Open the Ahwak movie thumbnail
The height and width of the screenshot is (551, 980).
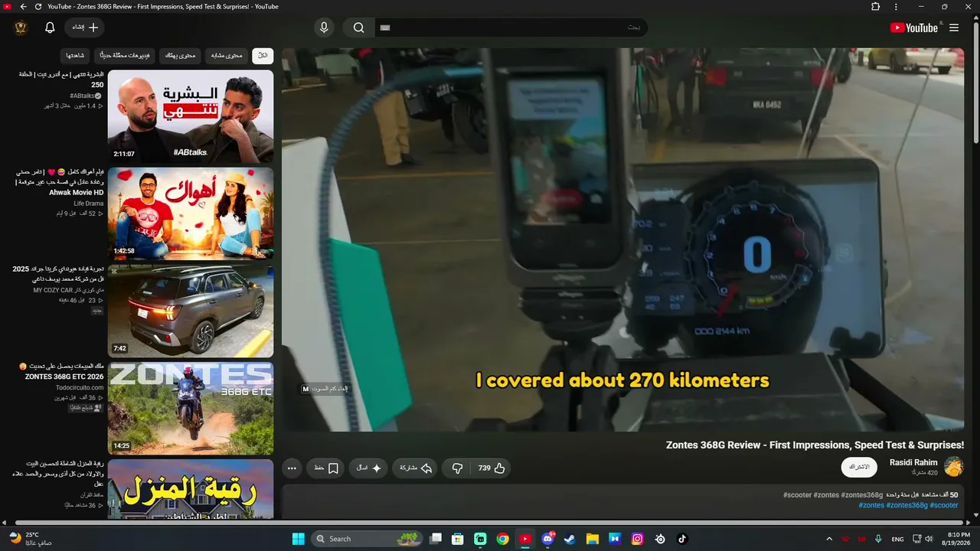tap(191, 214)
